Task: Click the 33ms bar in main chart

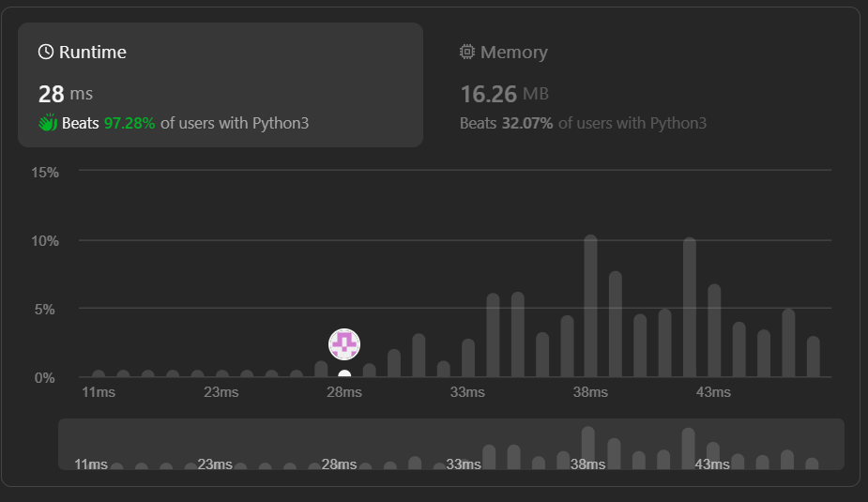Action: click(468, 357)
